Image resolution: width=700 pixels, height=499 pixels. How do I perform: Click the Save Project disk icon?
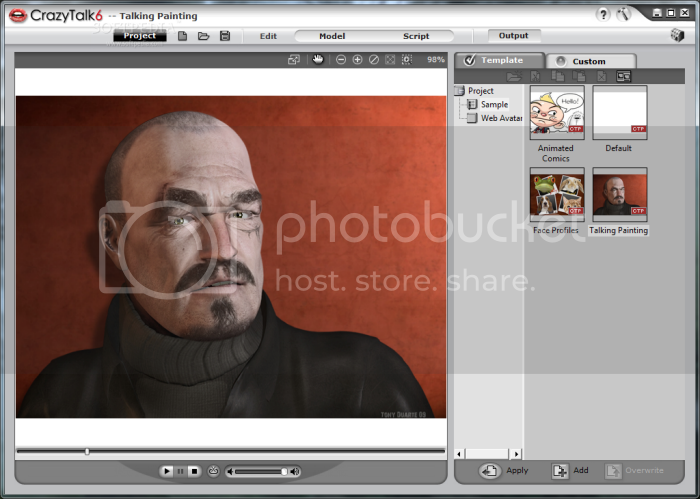pos(225,36)
